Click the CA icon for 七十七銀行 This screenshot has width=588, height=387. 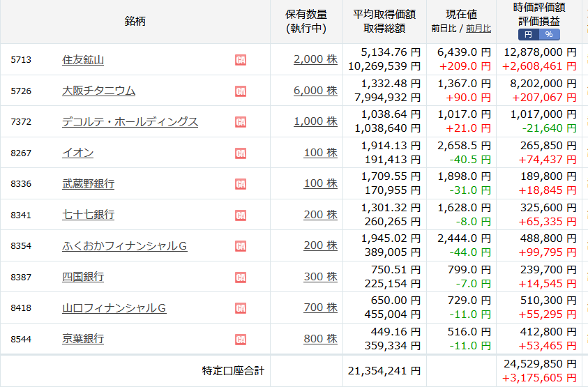pyautogui.click(x=241, y=215)
